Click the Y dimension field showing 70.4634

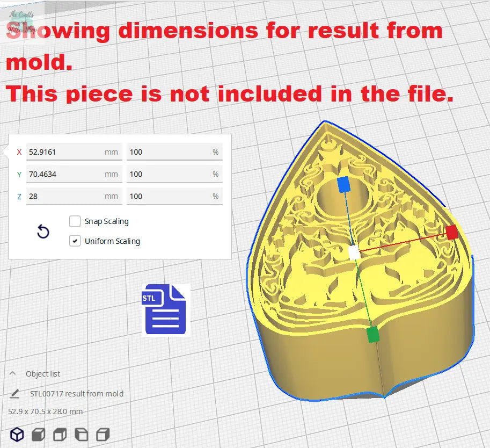point(64,174)
